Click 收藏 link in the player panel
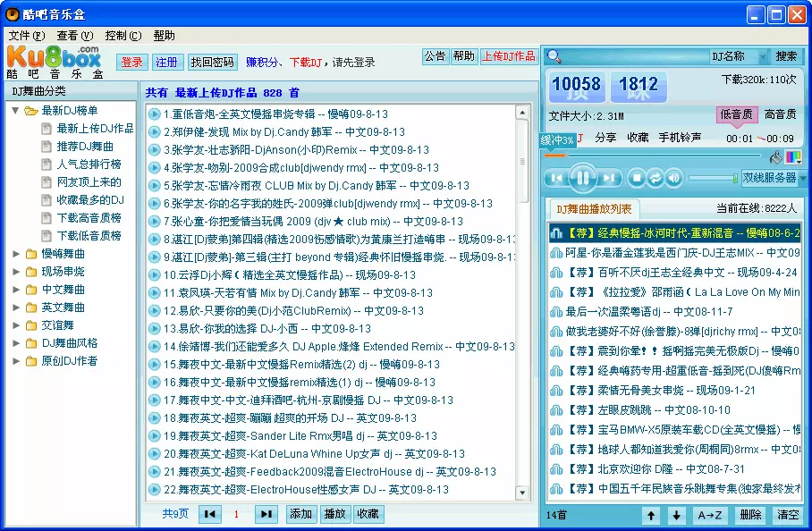 (638, 137)
